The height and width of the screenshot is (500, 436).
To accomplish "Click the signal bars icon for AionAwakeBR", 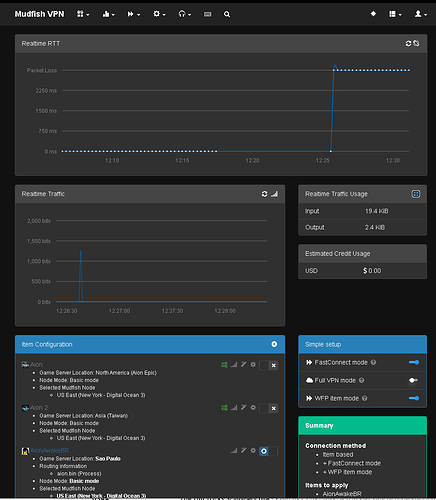I will click(234, 451).
